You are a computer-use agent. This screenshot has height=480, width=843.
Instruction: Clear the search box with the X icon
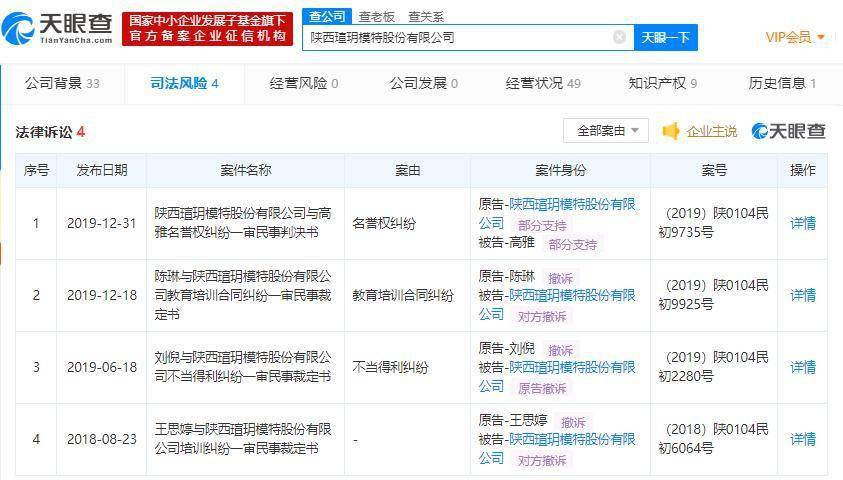click(619, 37)
